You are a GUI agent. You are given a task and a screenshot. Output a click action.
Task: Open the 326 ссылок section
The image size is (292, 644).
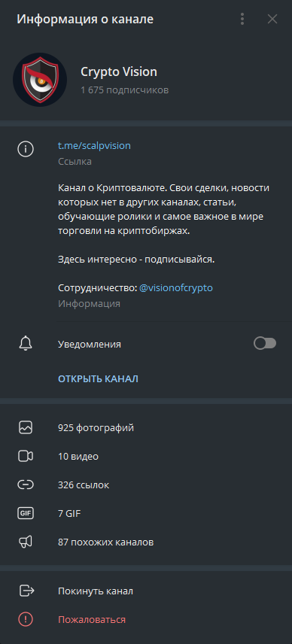tap(146, 485)
